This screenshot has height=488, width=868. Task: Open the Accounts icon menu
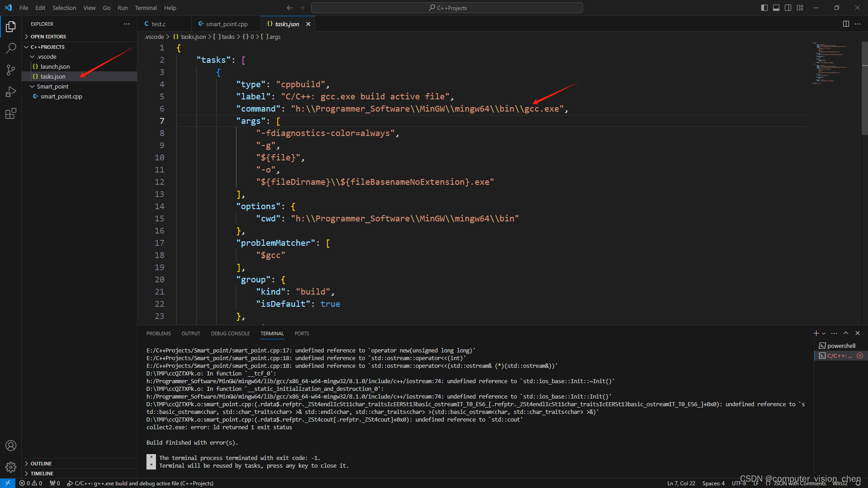(11, 446)
